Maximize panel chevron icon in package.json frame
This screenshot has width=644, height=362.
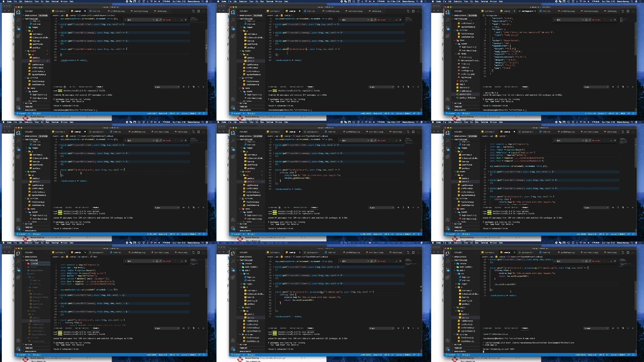[628, 87]
